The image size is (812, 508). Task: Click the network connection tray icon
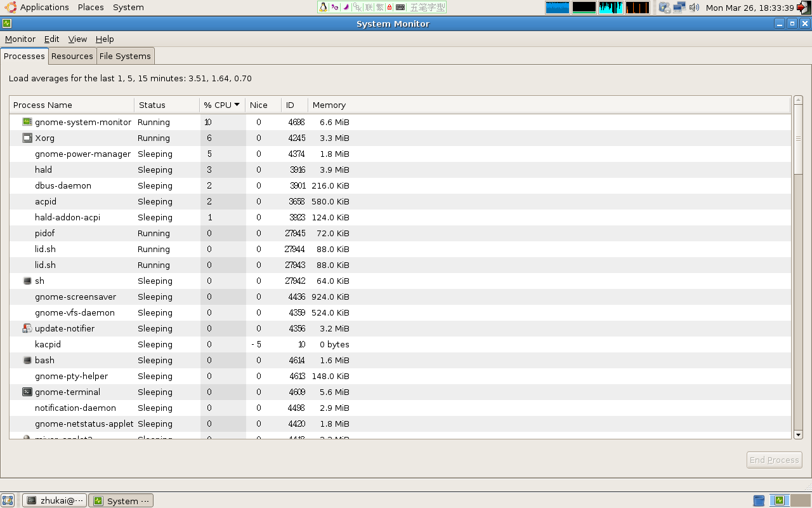coord(679,8)
